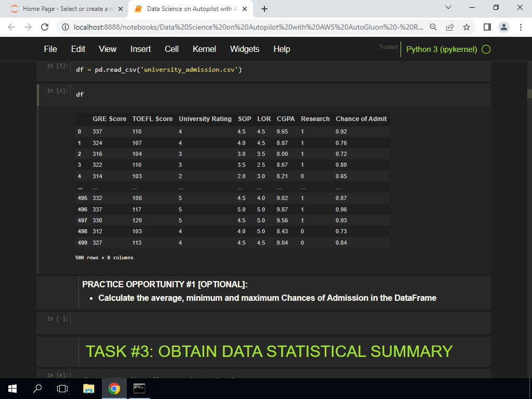
Task: Click the browser forward arrow
Action: tap(28, 27)
